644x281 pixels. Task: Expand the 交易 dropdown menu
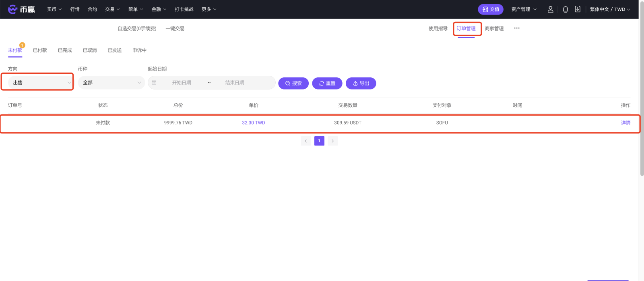click(x=112, y=9)
